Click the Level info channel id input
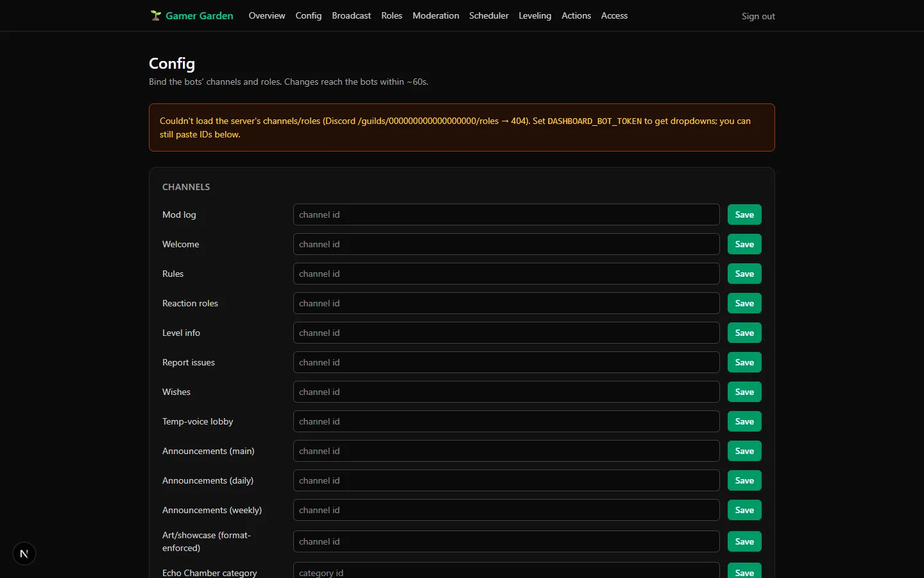Image resolution: width=924 pixels, height=578 pixels. click(x=506, y=333)
